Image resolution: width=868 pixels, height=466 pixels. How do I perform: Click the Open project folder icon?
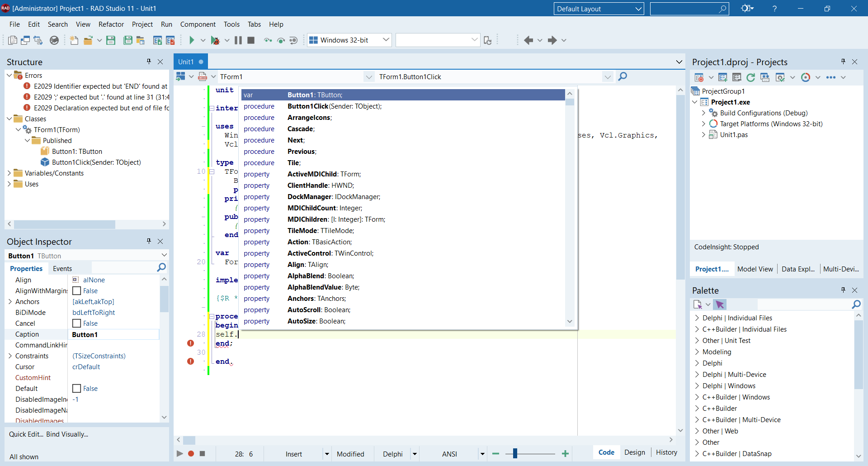pos(88,40)
